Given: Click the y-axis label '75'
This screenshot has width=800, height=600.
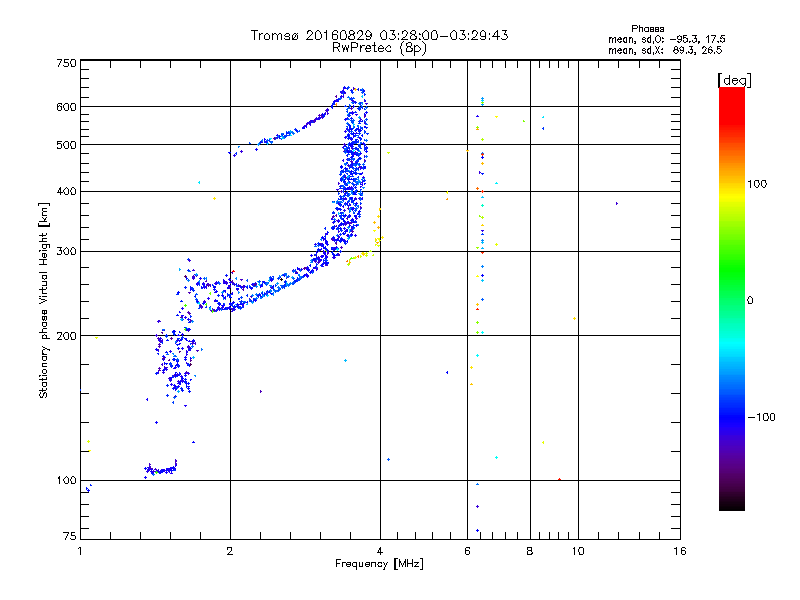Looking at the screenshot, I should pos(70,536).
